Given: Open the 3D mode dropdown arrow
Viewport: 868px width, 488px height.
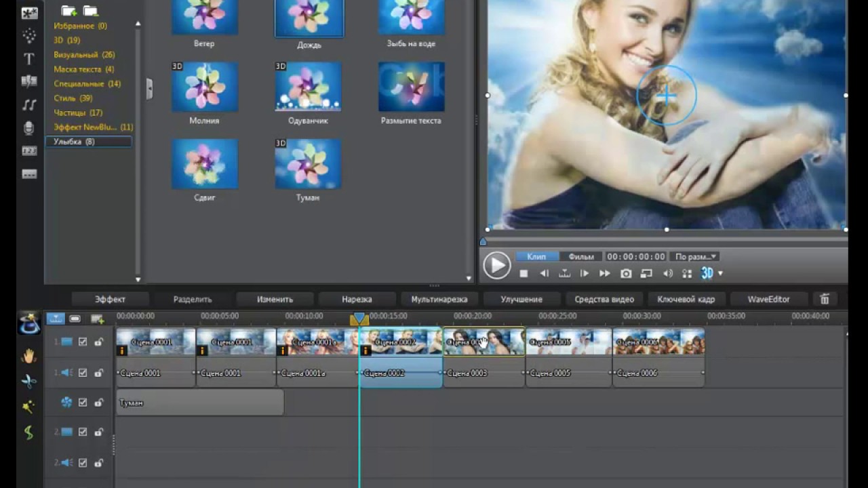Looking at the screenshot, I should 720,274.
